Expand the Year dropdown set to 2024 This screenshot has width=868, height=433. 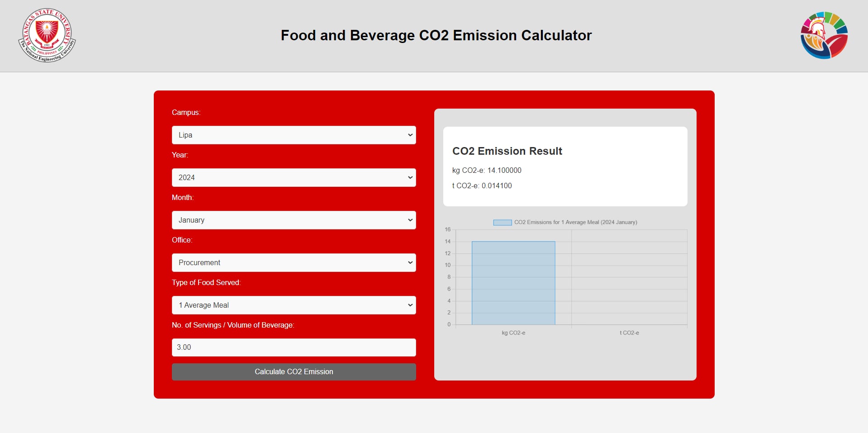click(x=294, y=177)
